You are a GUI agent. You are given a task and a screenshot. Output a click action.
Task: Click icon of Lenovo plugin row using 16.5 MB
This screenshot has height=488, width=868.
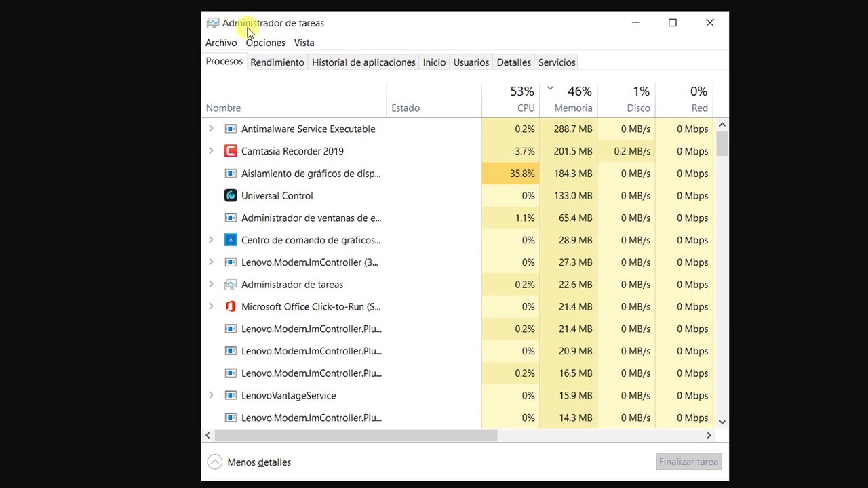tap(231, 373)
